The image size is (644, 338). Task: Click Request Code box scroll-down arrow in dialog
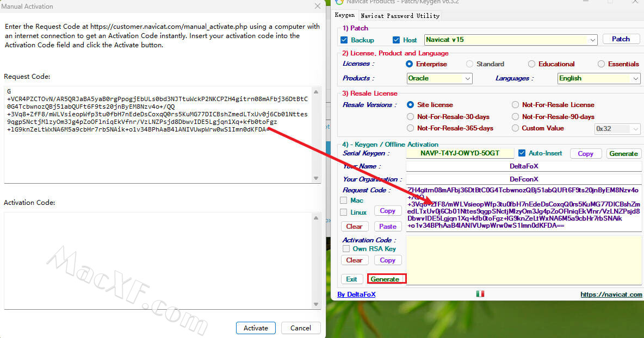pos(317,178)
